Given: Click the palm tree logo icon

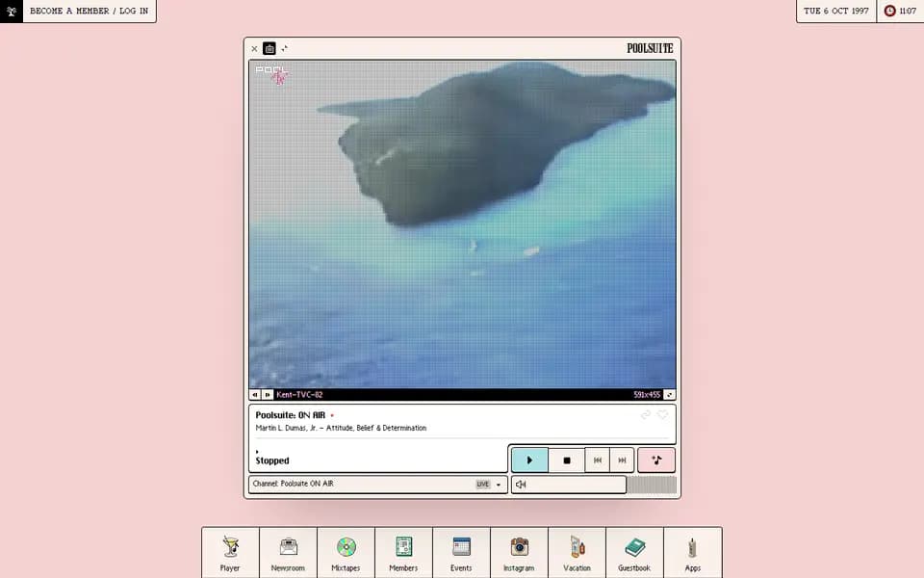Looking at the screenshot, I should coord(12,12).
